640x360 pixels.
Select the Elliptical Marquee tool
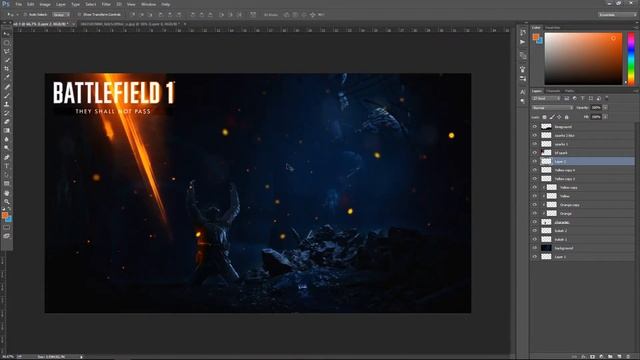click(7, 43)
